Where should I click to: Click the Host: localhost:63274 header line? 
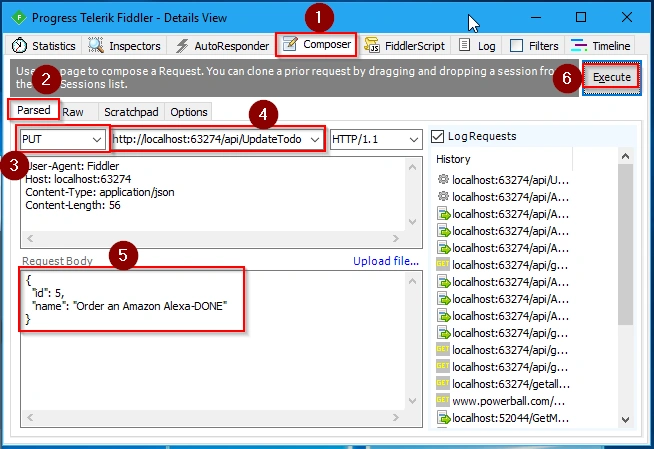78,179
